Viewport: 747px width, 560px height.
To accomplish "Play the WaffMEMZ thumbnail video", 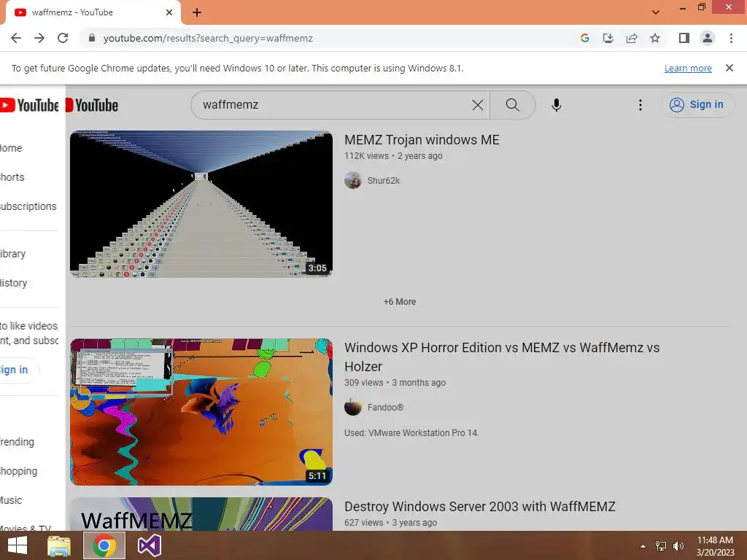I will point(201,514).
